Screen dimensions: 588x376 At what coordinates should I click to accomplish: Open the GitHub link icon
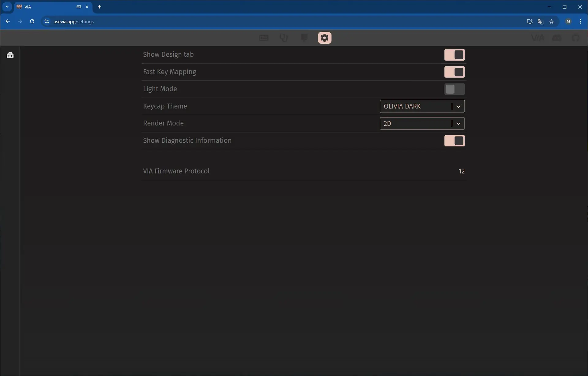(x=575, y=38)
